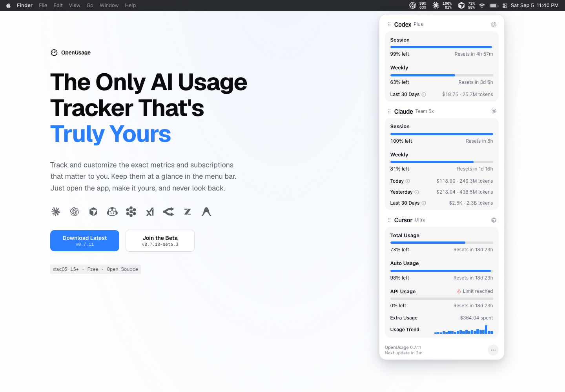Click the Download Latest v0.7.11 button
Viewport: 565px width, 392px height.
click(85, 241)
